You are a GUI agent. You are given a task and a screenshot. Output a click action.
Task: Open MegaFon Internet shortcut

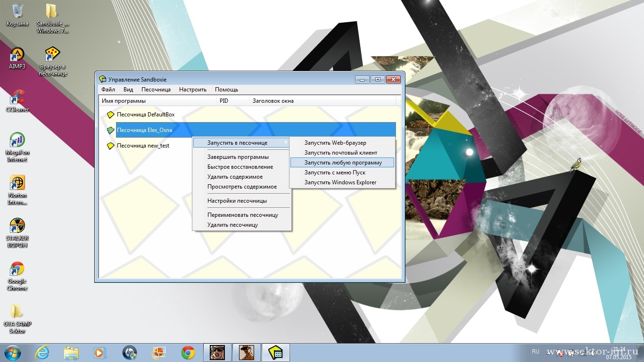(17, 147)
